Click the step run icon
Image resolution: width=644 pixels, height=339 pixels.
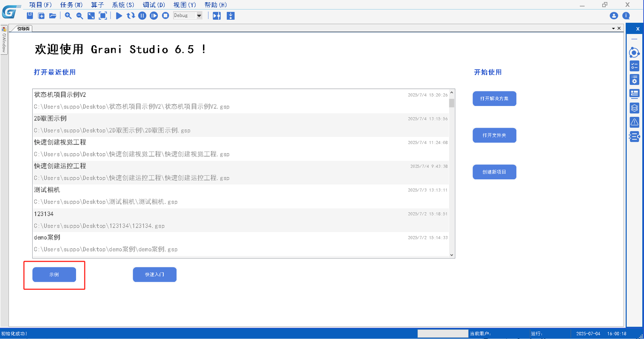[154, 16]
